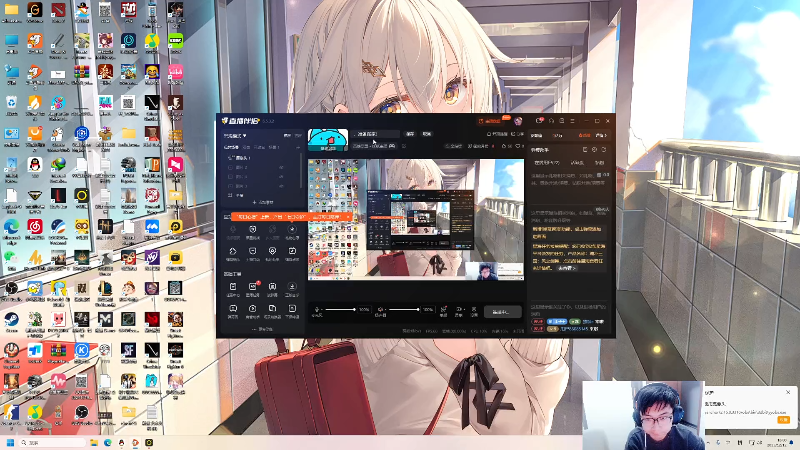Open the Steam desktop icon
The width and height of the screenshot is (800, 450).
point(11,321)
